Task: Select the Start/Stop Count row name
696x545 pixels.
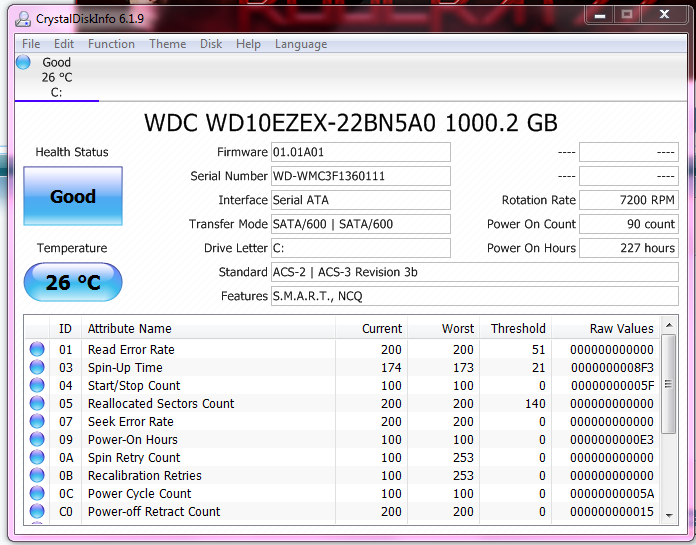Action: point(134,386)
